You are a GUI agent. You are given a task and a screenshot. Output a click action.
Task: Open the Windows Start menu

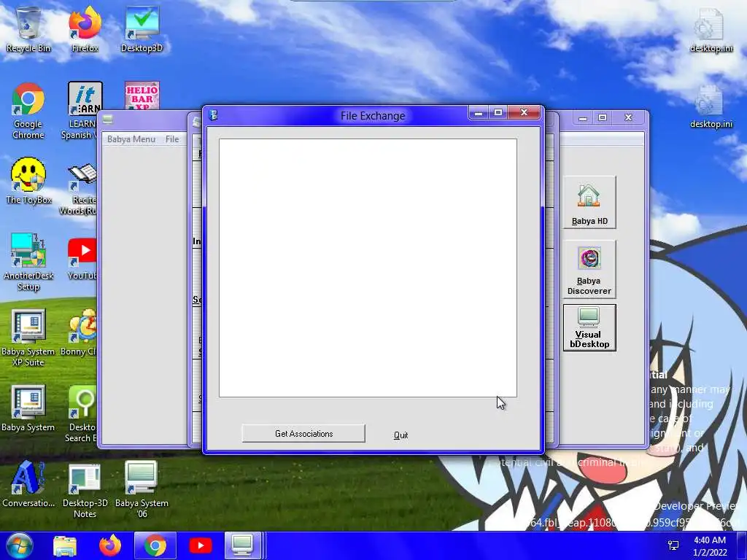pos(18,545)
